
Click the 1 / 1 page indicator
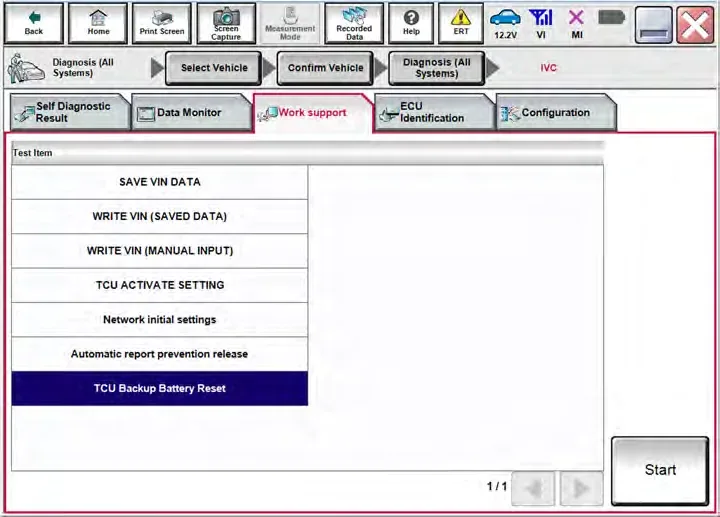[496, 486]
